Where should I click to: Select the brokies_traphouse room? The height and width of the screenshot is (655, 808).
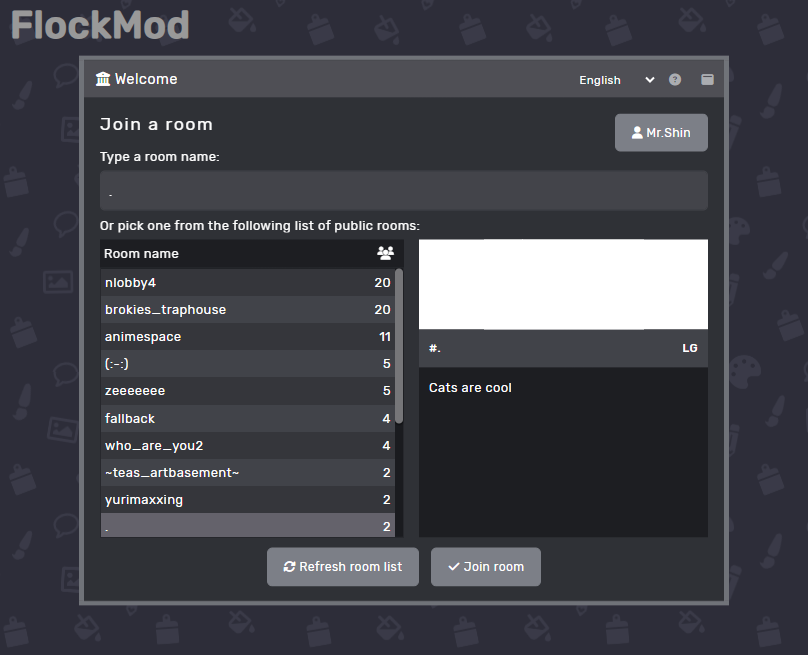tap(248, 310)
